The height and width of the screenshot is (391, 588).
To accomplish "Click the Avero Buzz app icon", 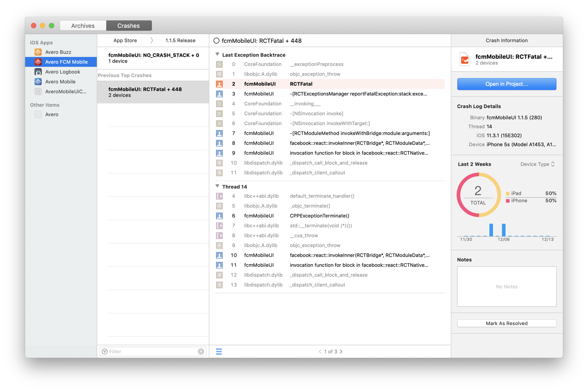I will click(38, 52).
